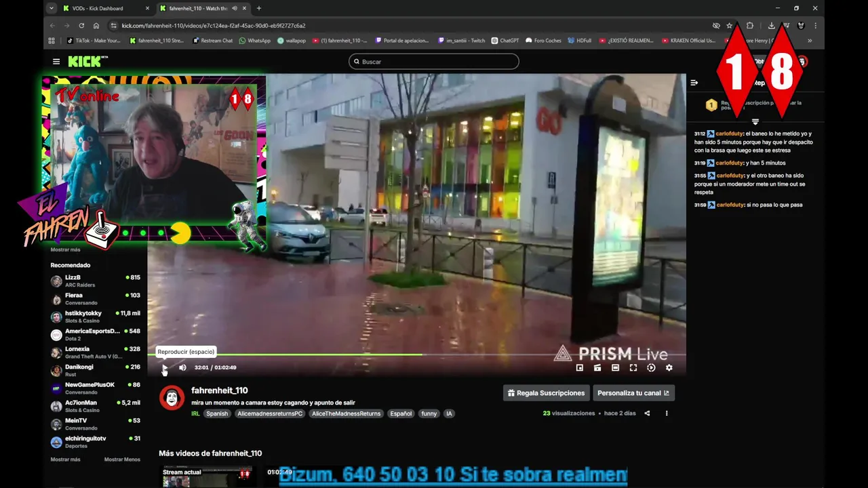This screenshot has height=488, width=868.
Task: Open site information icon left of URL
Action: [113, 26]
